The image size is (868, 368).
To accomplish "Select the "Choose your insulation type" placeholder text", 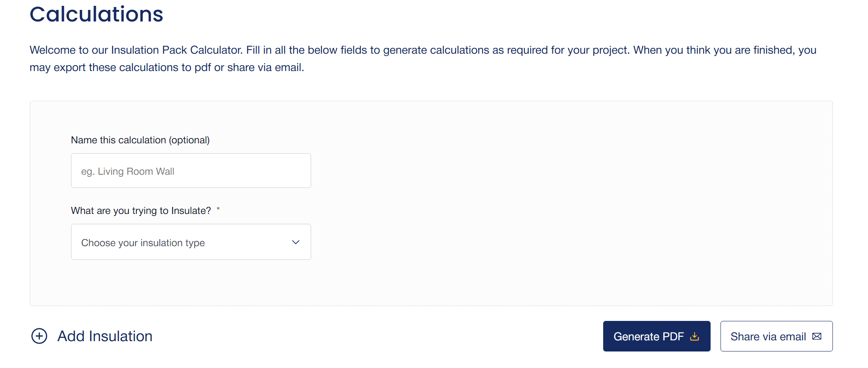I will (x=143, y=243).
